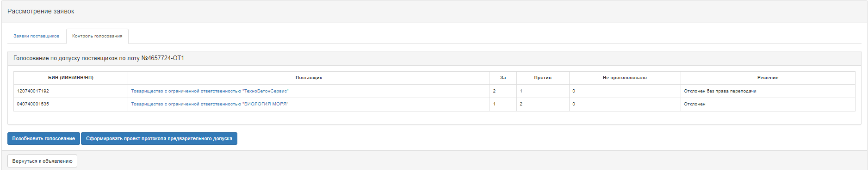Image resolution: width=868 pixels, height=173 pixels.
Task: Switch to the Заявки поставщиков tab
Action: coord(36,36)
